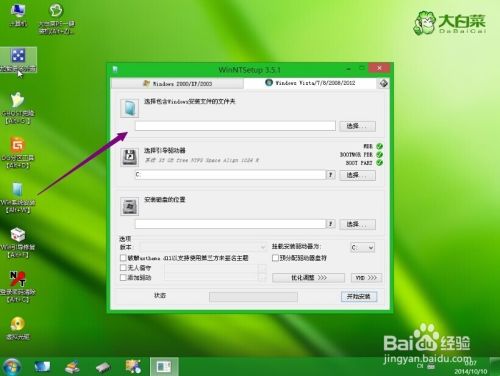Open the optimization tweaks >>> button
Image resolution: width=500 pixels, height=376 pixels.
point(309,277)
